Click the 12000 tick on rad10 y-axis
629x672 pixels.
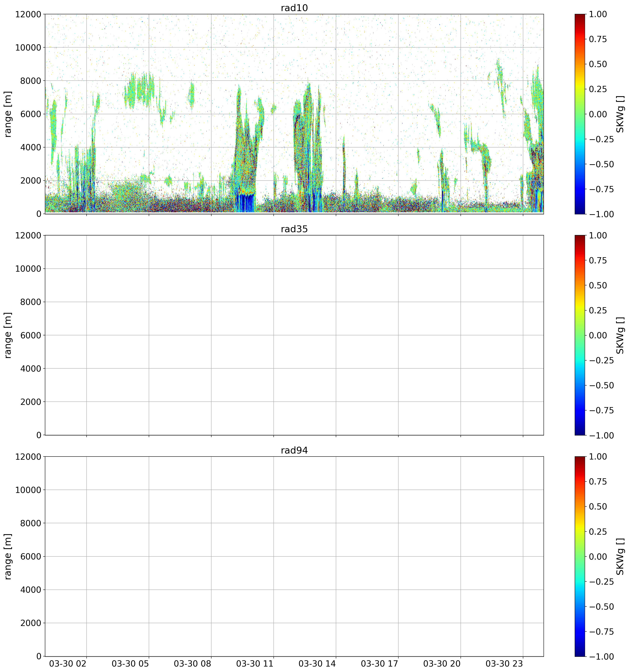click(28, 14)
